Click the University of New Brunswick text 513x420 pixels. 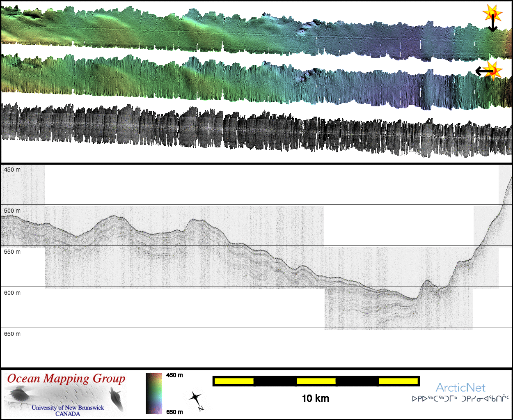pos(68,408)
